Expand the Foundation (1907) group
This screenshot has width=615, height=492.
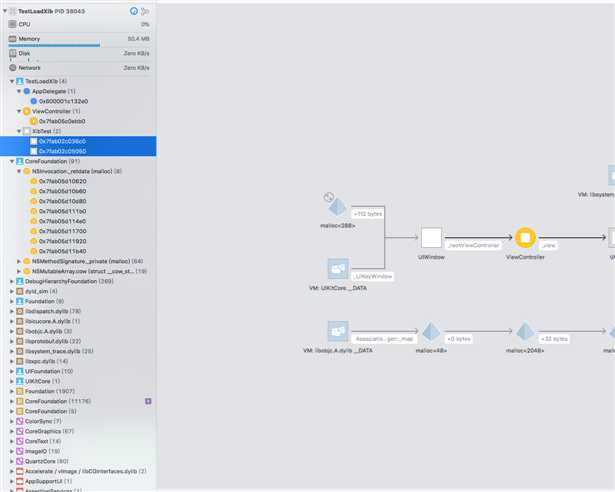click(x=12, y=391)
